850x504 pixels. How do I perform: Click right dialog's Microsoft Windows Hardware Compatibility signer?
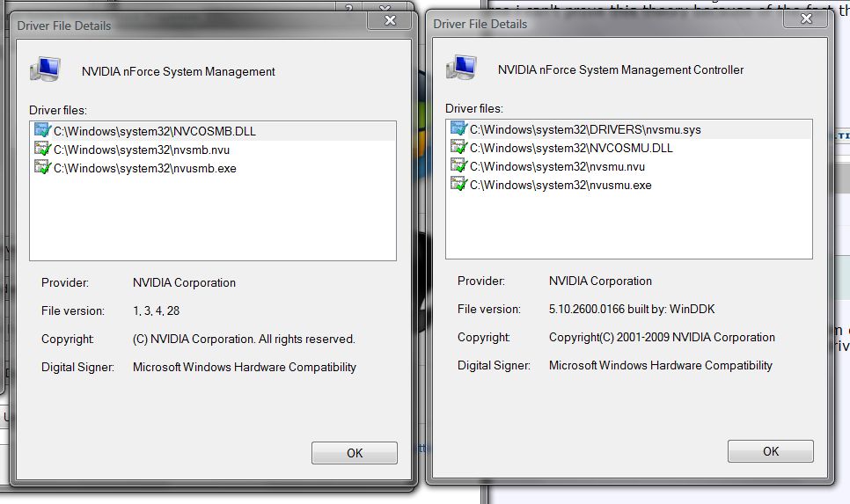[x=661, y=366]
